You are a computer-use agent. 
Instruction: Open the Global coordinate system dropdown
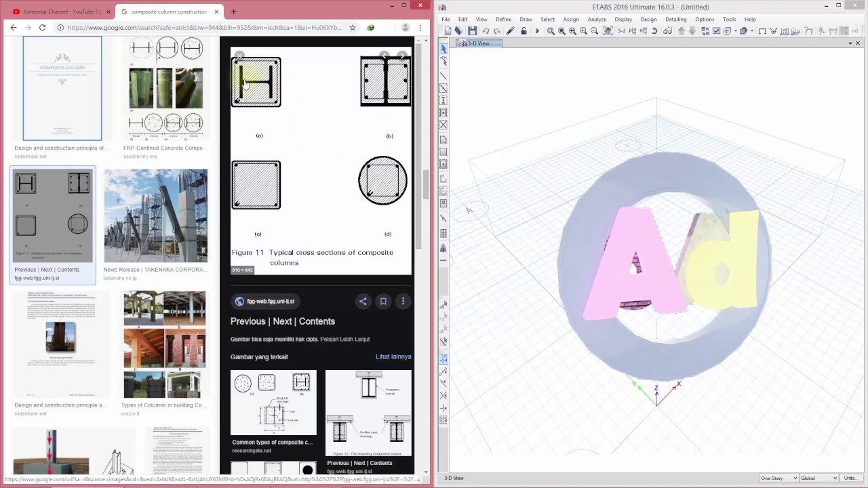(x=818, y=478)
